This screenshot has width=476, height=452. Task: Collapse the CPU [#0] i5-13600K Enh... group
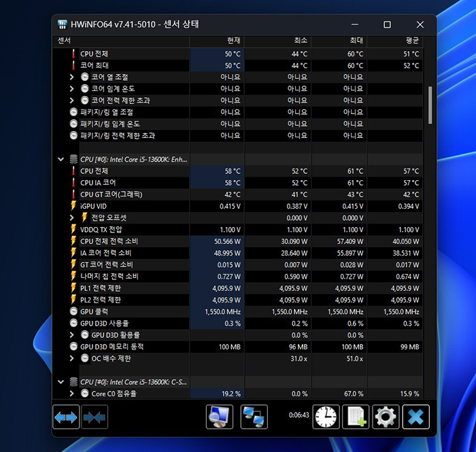point(62,159)
